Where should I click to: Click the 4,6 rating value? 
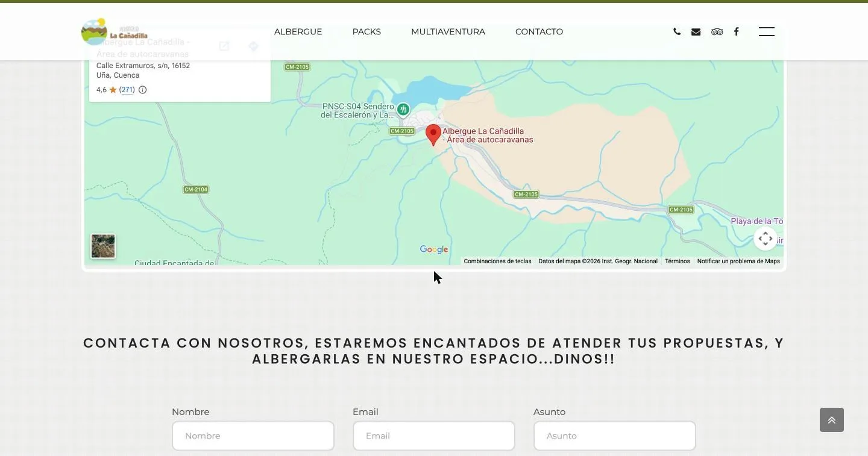[101, 90]
